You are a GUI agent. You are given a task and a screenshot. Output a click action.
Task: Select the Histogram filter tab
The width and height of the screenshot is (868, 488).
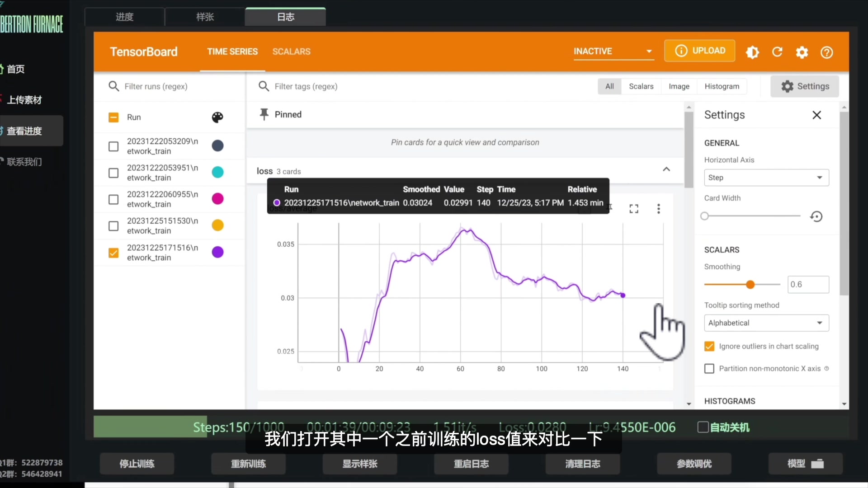point(722,86)
